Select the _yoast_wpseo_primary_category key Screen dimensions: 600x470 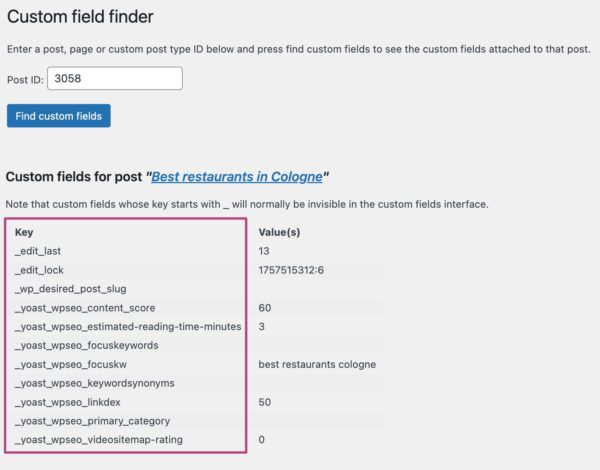click(93, 421)
